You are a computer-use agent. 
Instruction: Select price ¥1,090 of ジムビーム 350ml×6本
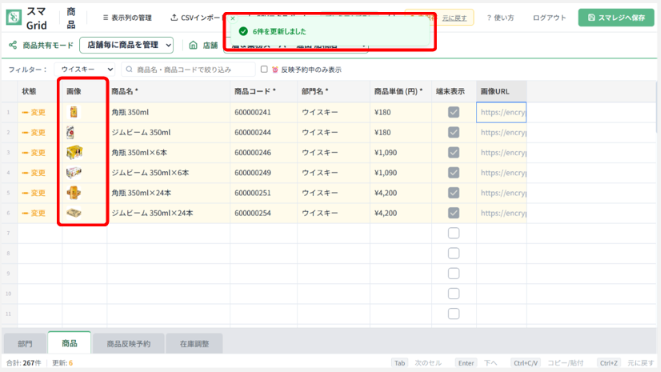[x=401, y=173]
